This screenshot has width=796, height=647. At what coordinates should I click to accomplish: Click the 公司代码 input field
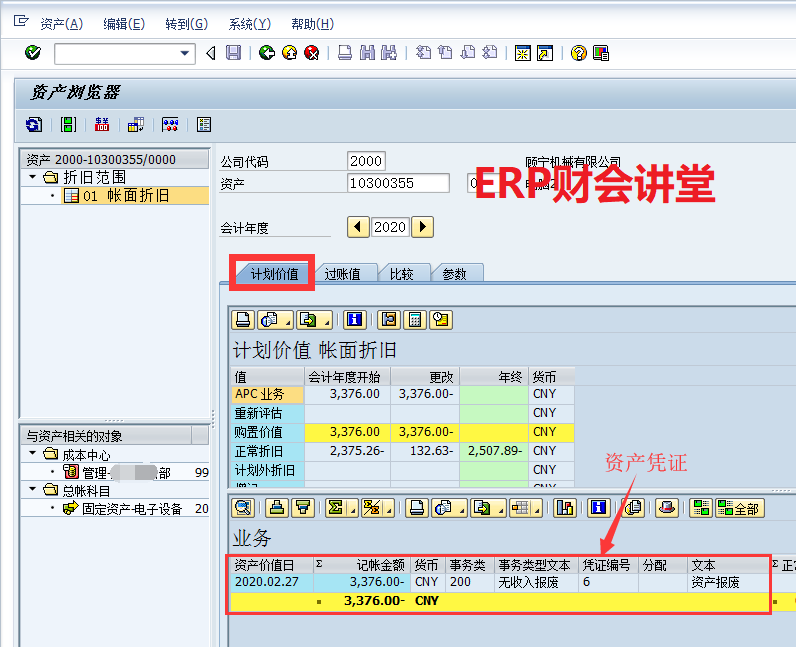(366, 161)
